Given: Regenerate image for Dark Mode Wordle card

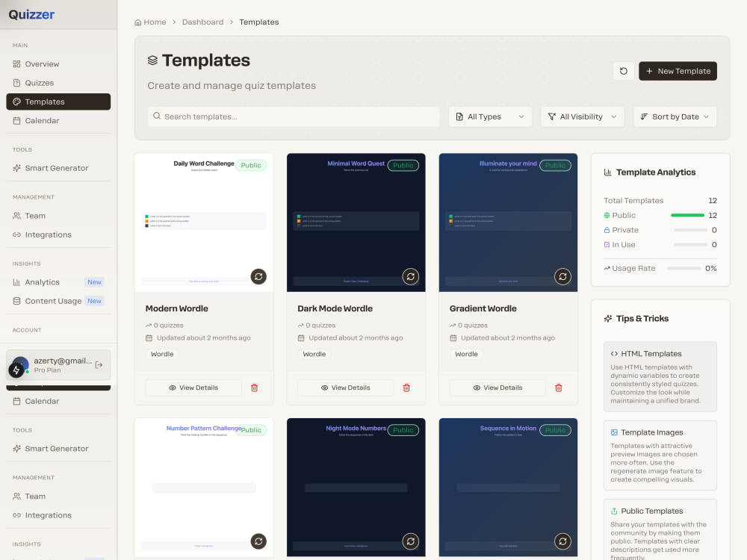Looking at the screenshot, I should pos(410,277).
